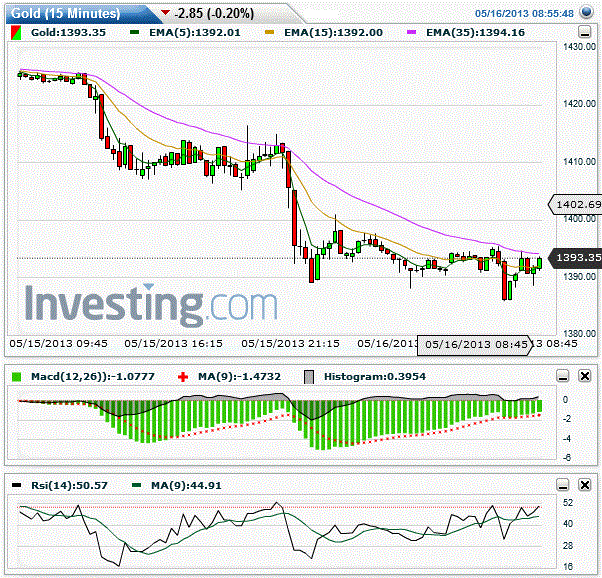Click the EMA(5):1392.01 legend label
Screen dimensions: 602x578
[195, 33]
